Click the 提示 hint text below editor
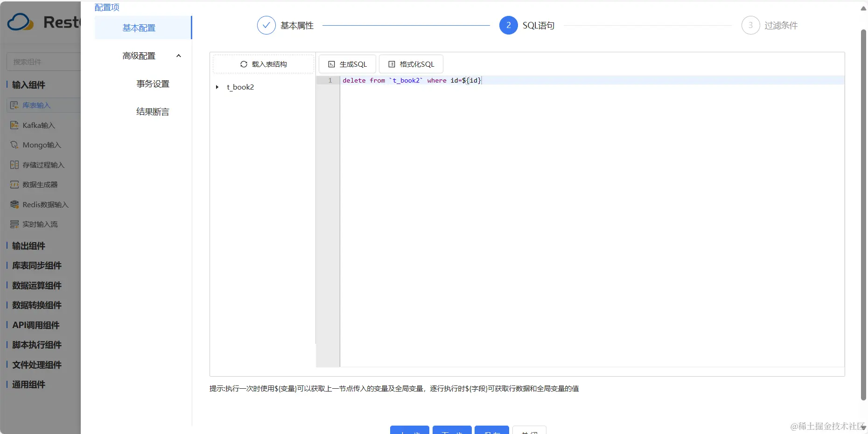868x434 pixels. 394,389
